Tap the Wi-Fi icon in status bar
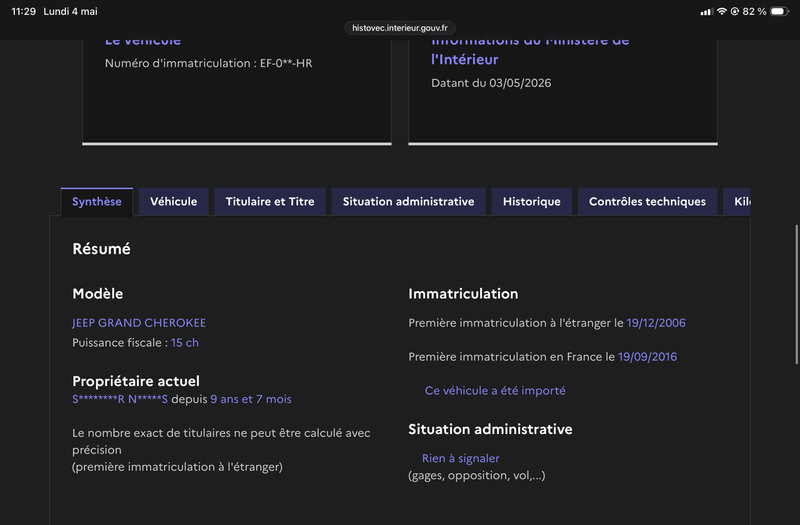Viewport: 800px width, 525px height. tap(721, 11)
